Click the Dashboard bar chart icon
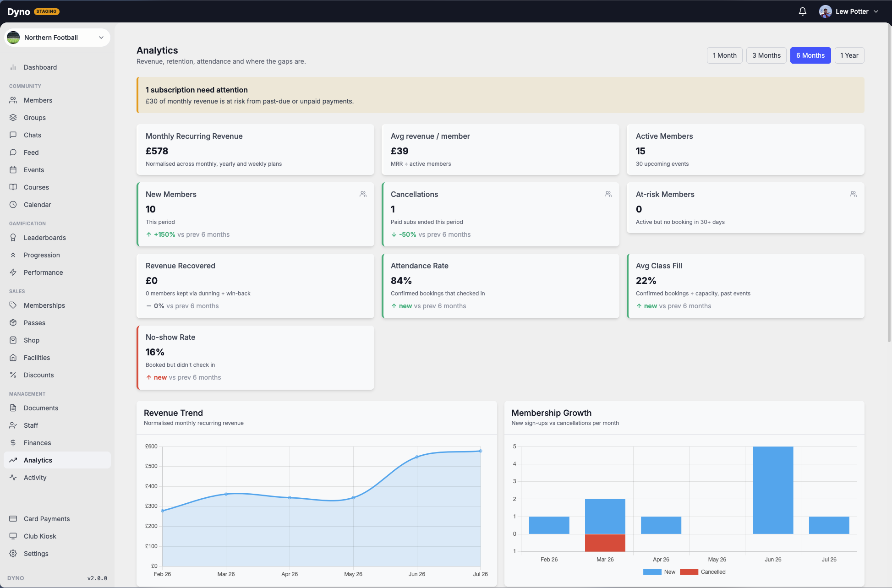Image resolution: width=892 pixels, height=588 pixels. point(13,67)
